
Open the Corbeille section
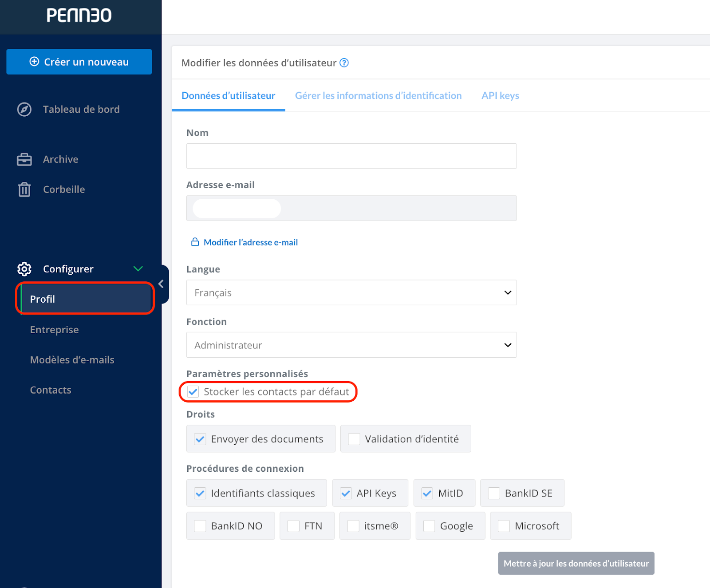pyautogui.click(x=64, y=189)
